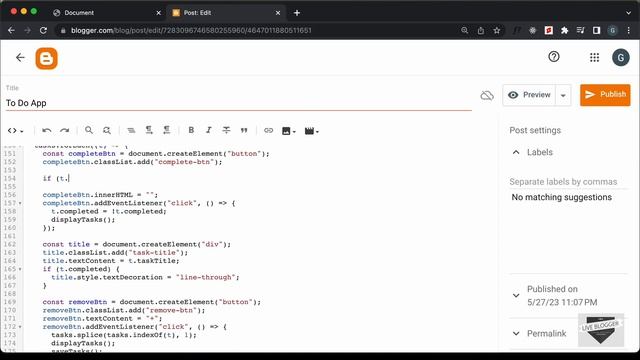Focus the Separate labels by commas field
640x360 pixels.
tap(568, 182)
